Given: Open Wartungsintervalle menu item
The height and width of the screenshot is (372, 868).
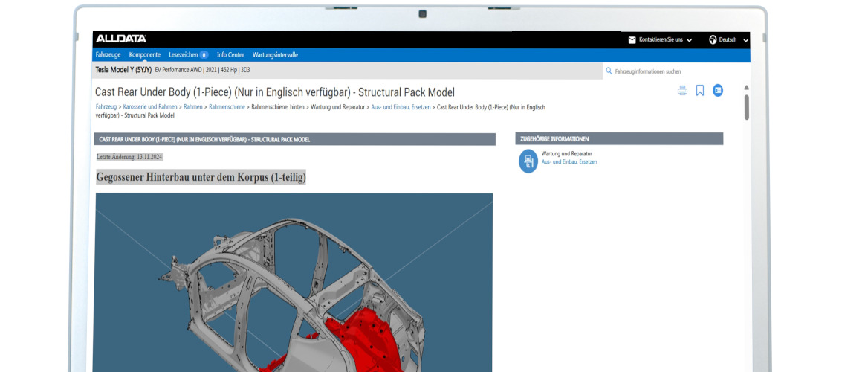Looking at the screenshot, I should [x=275, y=55].
